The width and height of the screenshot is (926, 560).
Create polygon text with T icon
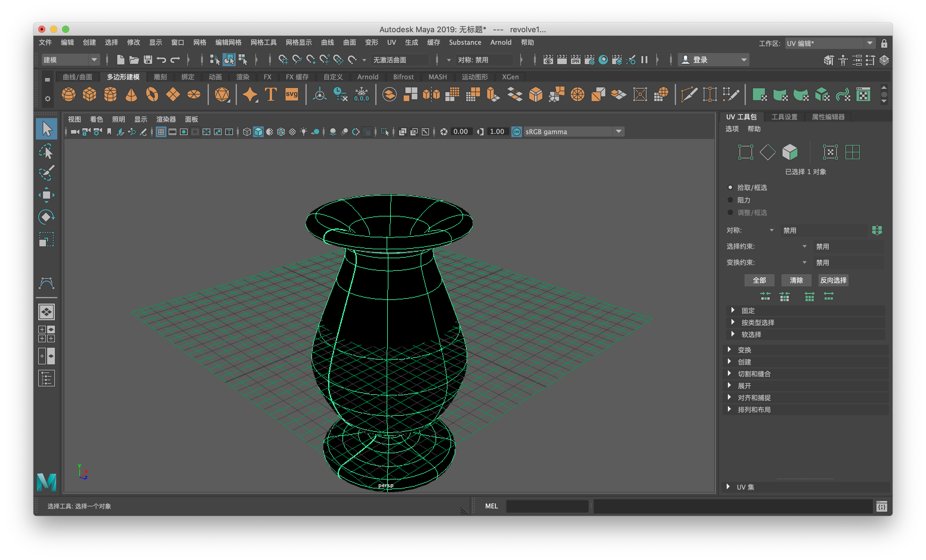271,94
